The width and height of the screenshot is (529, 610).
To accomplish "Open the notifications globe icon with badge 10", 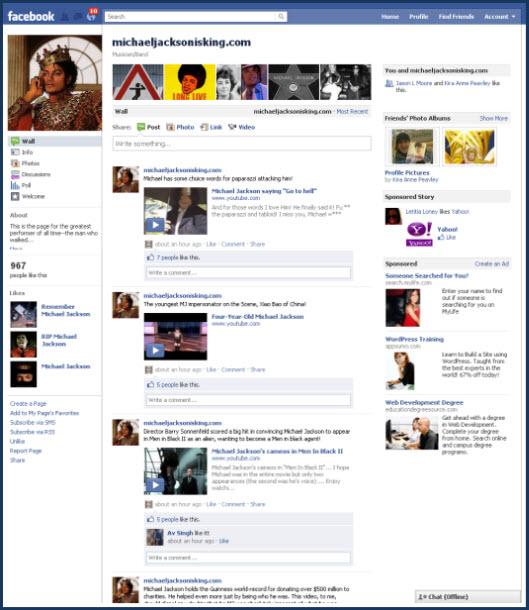I will (x=91, y=17).
